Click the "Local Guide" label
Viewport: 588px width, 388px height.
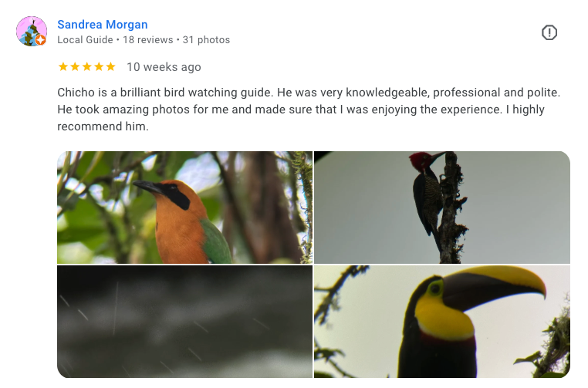(85, 40)
